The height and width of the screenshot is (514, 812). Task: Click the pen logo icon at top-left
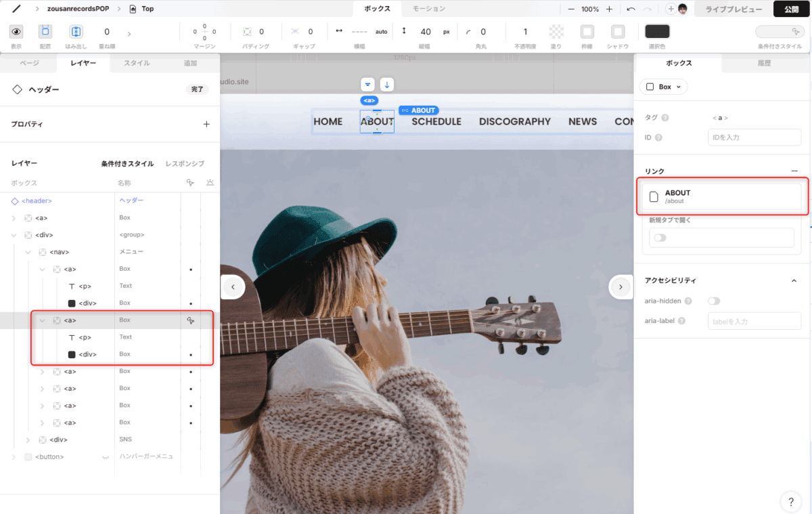click(16, 9)
